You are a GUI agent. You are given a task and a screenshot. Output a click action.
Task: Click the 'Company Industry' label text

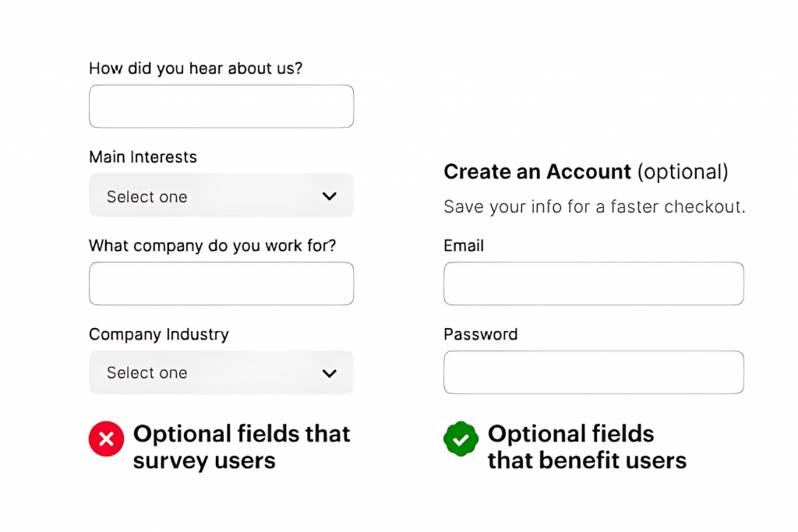click(158, 334)
